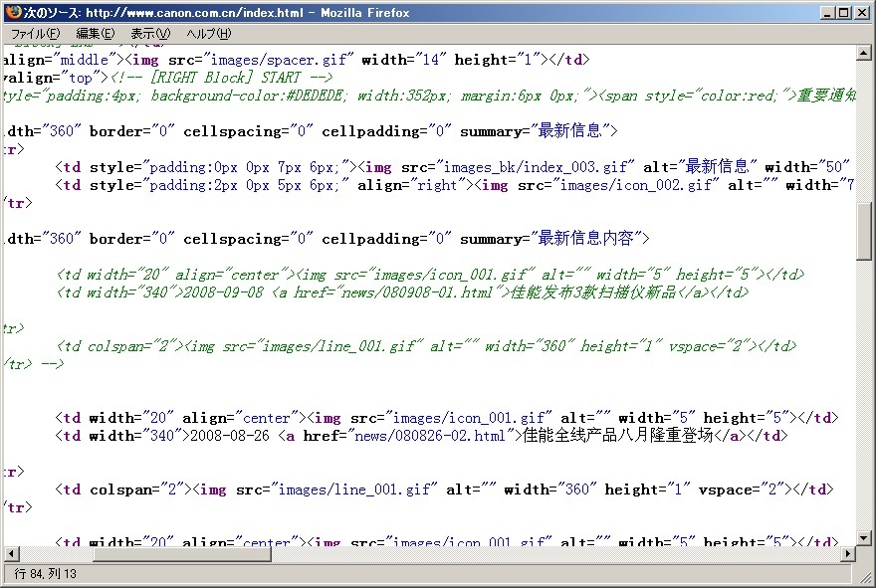Viewport: 876px width, 588px height.
Task: Open the 表示(V) menu
Action: coord(150,34)
